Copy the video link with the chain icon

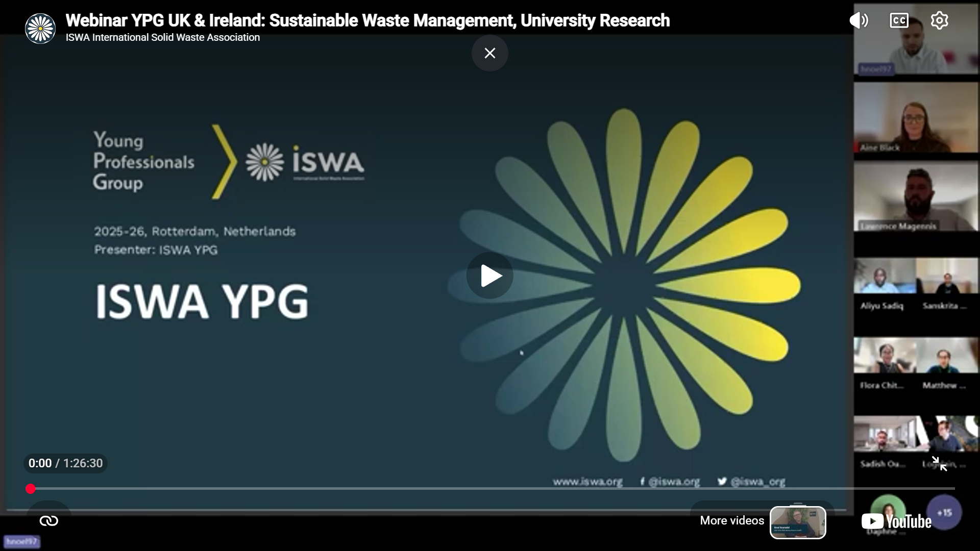pos(49,520)
